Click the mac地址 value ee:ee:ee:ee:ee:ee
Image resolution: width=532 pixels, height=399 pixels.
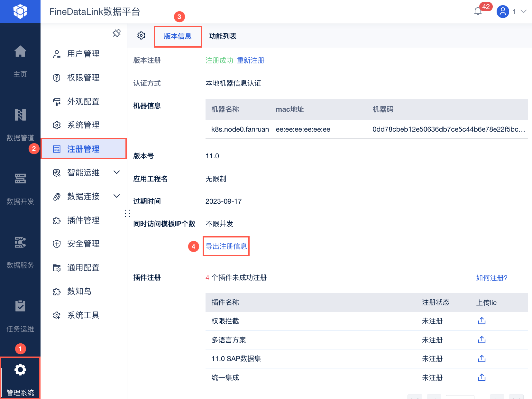(x=303, y=129)
